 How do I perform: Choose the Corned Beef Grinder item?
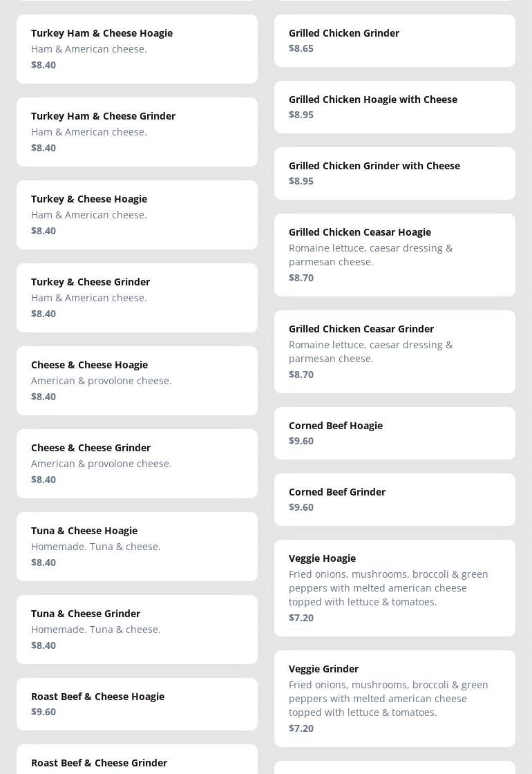coord(395,500)
